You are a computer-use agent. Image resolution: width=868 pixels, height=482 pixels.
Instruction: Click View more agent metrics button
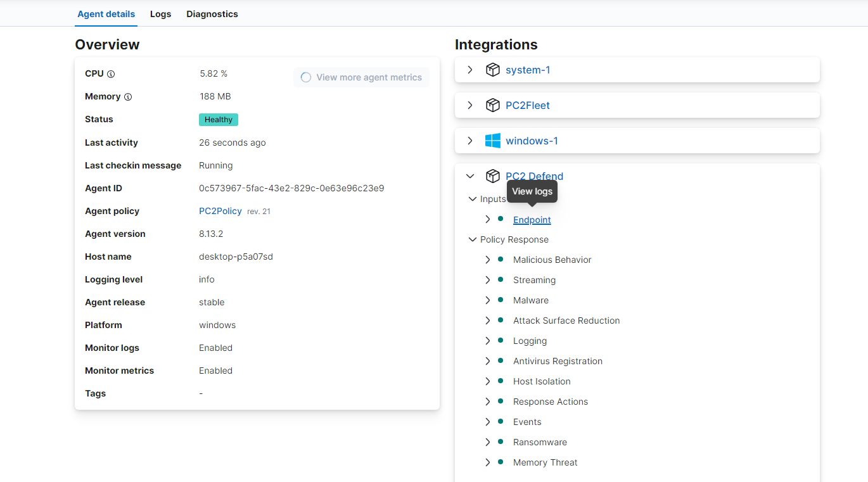[361, 77]
